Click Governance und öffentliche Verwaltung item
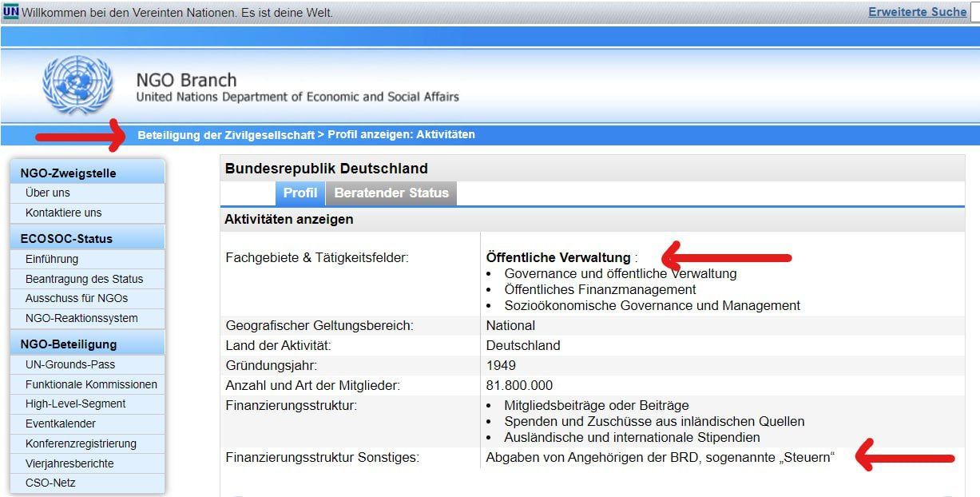This screenshot has width=980, height=497. [x=621, y=273]
